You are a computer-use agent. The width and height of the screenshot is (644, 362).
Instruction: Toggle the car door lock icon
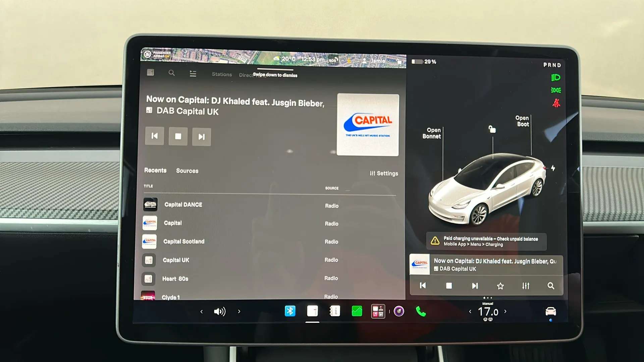[492, 129]
